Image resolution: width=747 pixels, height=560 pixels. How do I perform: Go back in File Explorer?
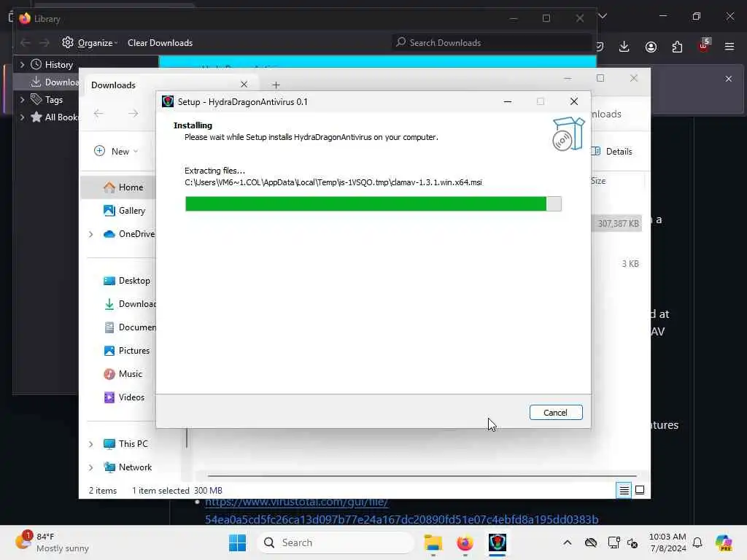click(98, 113)
